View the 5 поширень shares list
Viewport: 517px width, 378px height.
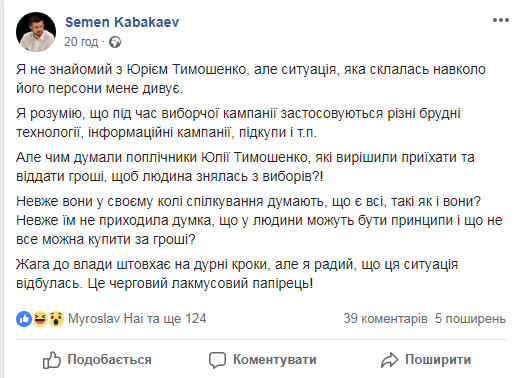pyautogui.click(x=470, y=319)
